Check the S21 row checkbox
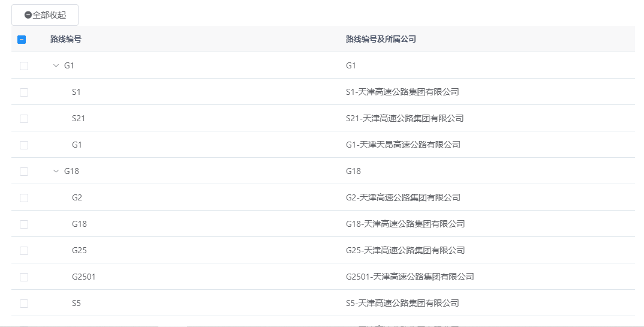 pyautogui.click(x=24, y=119)
